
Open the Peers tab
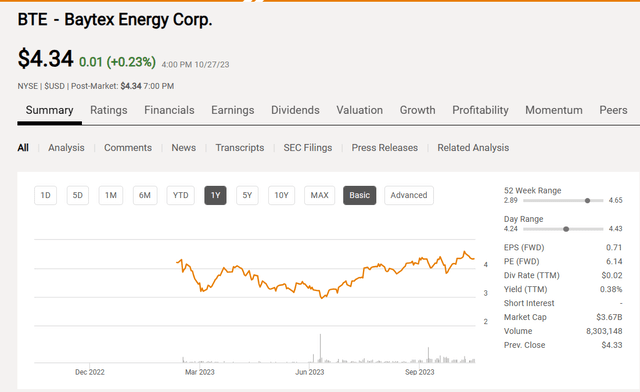(x=613, y=110)
